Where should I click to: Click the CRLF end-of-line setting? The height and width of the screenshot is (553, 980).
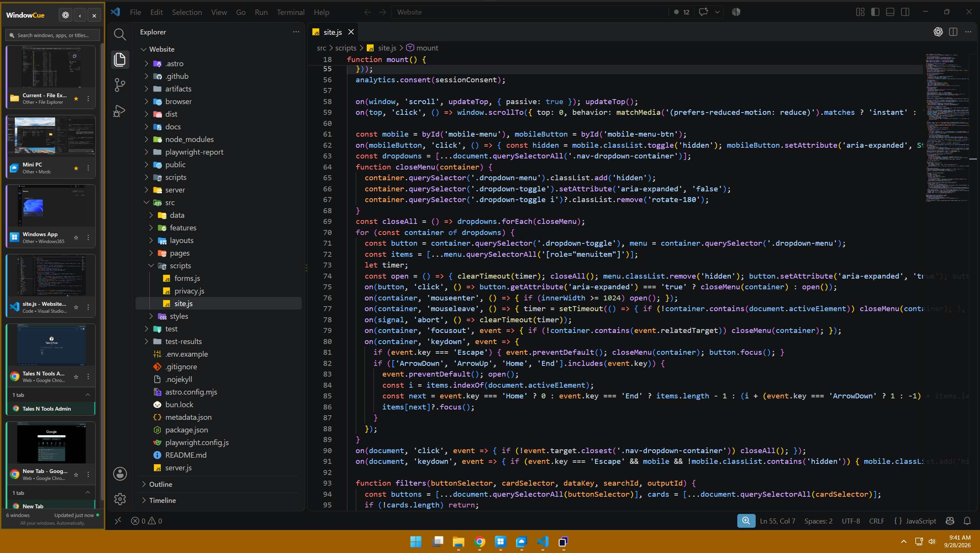877,521
